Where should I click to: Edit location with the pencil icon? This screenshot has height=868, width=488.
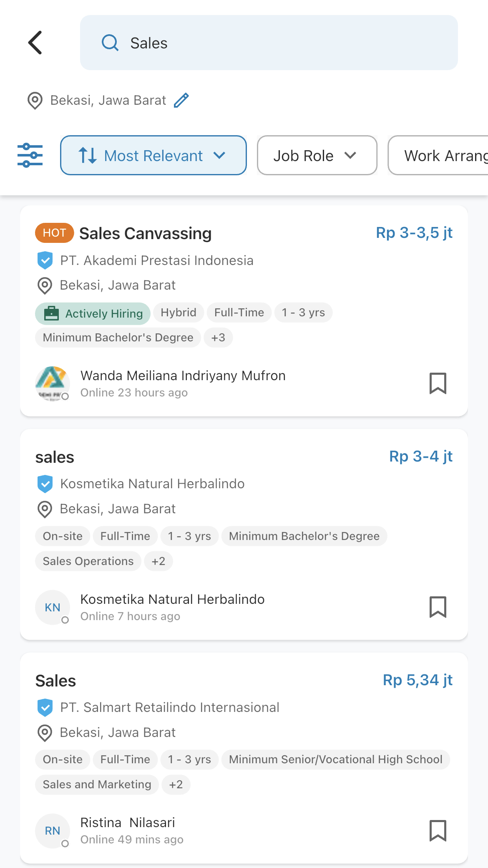181,100
